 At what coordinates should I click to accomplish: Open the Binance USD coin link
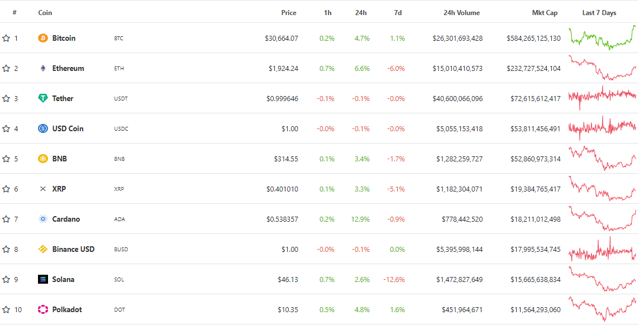74,249
